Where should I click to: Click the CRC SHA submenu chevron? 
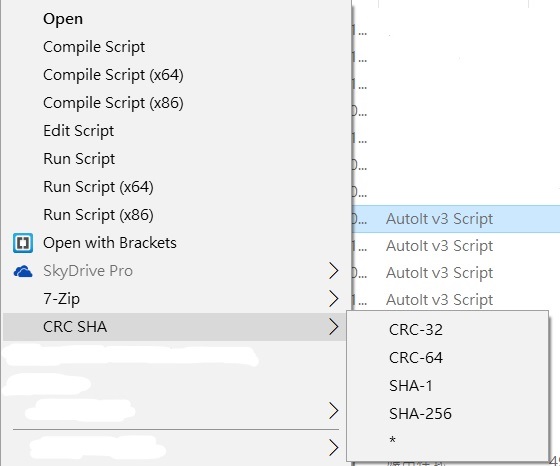(x=333, y=327)
